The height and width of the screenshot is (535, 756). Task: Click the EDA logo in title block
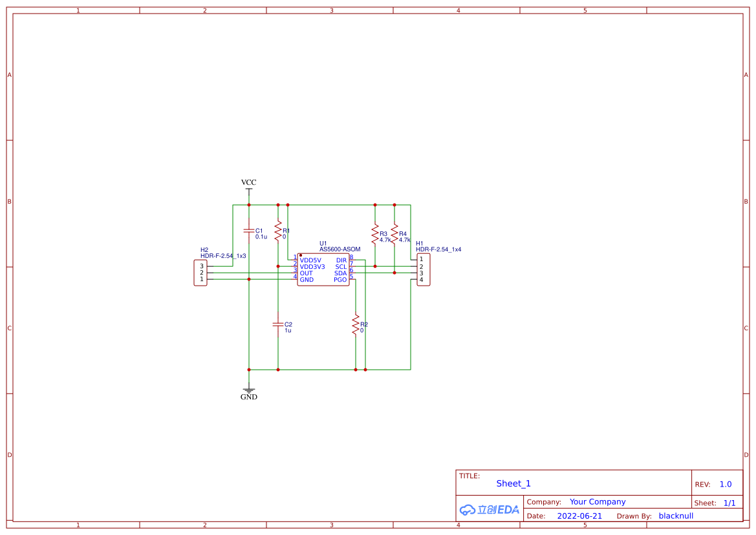coord(489,510)
